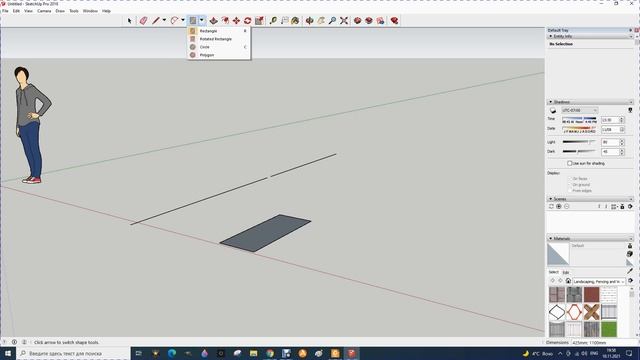Collapse the Scenes panel

click(551, 199)
